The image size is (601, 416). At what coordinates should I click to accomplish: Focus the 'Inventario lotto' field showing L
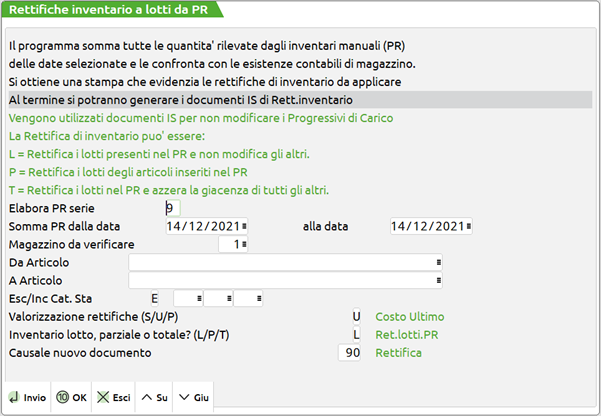(x=355, y=334)
